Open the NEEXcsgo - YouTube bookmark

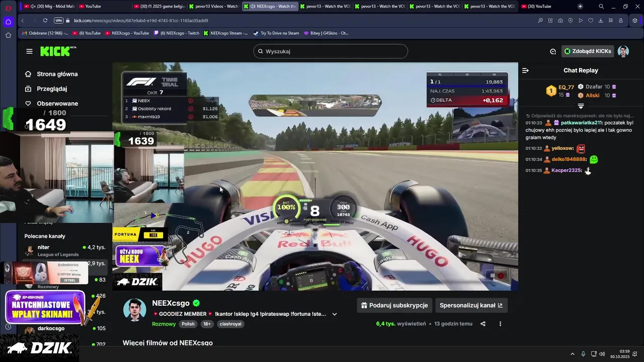127,33
